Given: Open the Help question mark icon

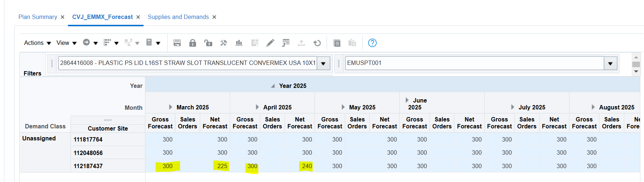Looking at the screenshot, I should 372,43.
